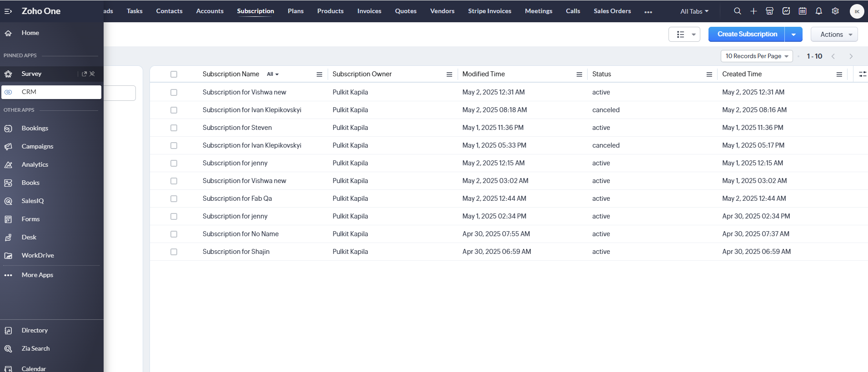The width and height of the screenshot is (868, 372).
Task: Toggle the select-all checkbox in table header
Action: pos(174,74)
